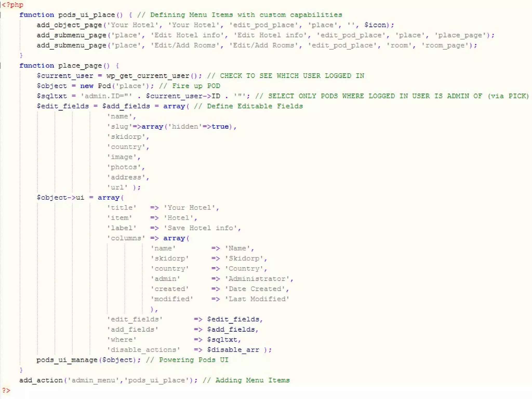Click the $icon variable
The width and height of the screenshot is (532, 399).
pos(375,25)
